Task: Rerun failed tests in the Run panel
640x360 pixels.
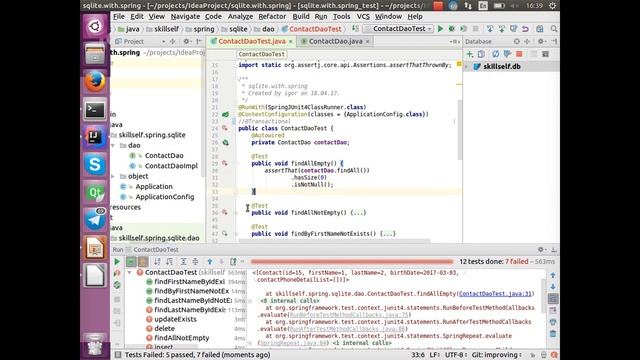Action: (x=117, y=273)
